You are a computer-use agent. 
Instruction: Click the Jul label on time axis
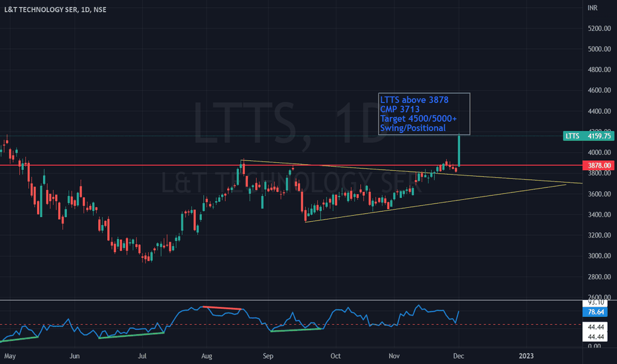142,356
